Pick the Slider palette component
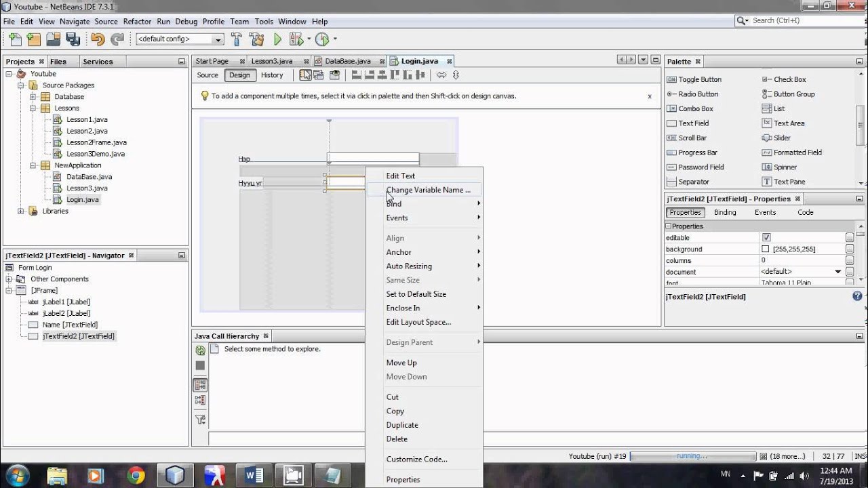This screenshot has height=488, width=868. click(x=776, y=138)
